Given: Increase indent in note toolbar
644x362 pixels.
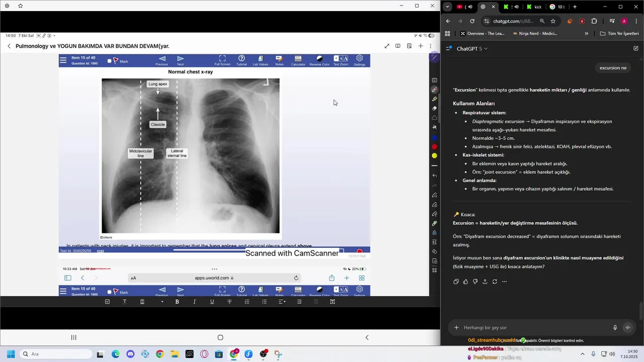Looking at the screenshot, I should 299,302.
